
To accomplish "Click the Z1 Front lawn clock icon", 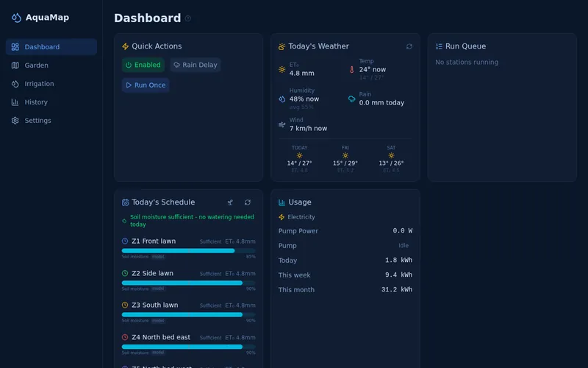I will tap(125, 241).
